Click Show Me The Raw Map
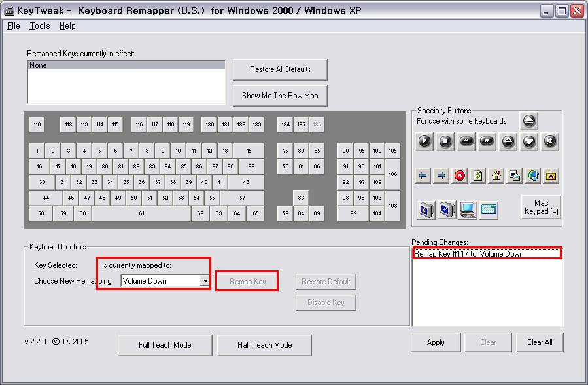This screenshot has height=385, width=588. pos(280,96)
